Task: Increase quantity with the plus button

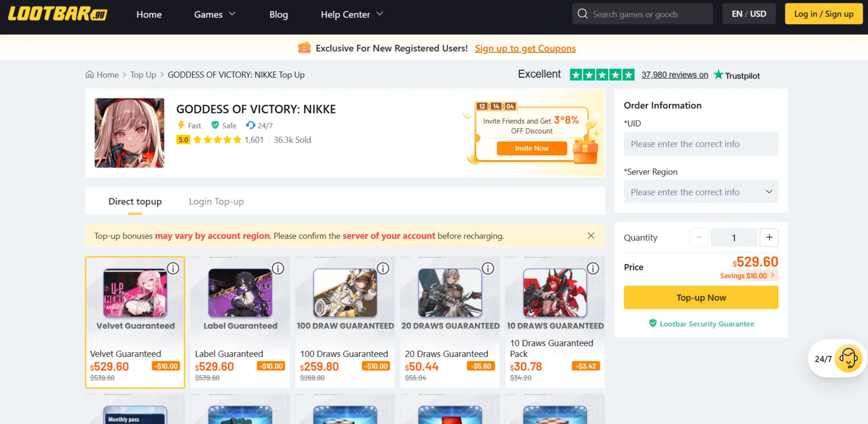Action: pyautogui.click(x=769, y=238)
